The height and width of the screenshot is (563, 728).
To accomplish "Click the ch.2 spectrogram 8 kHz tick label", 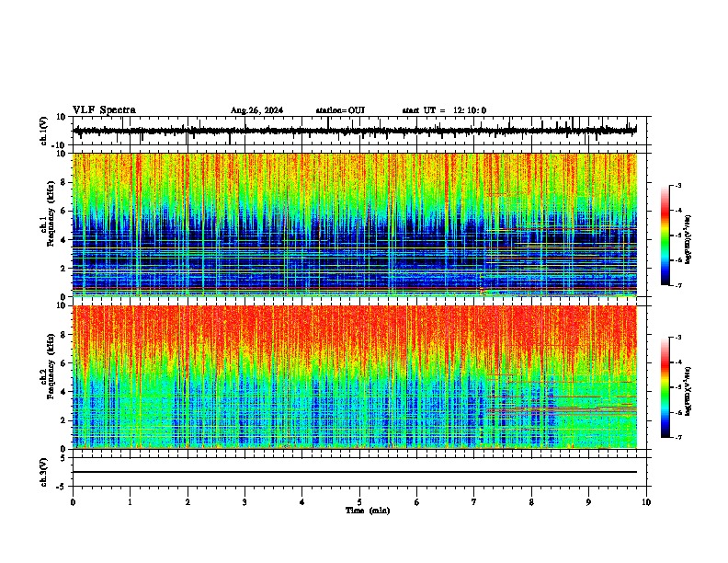I will (63, 335).
